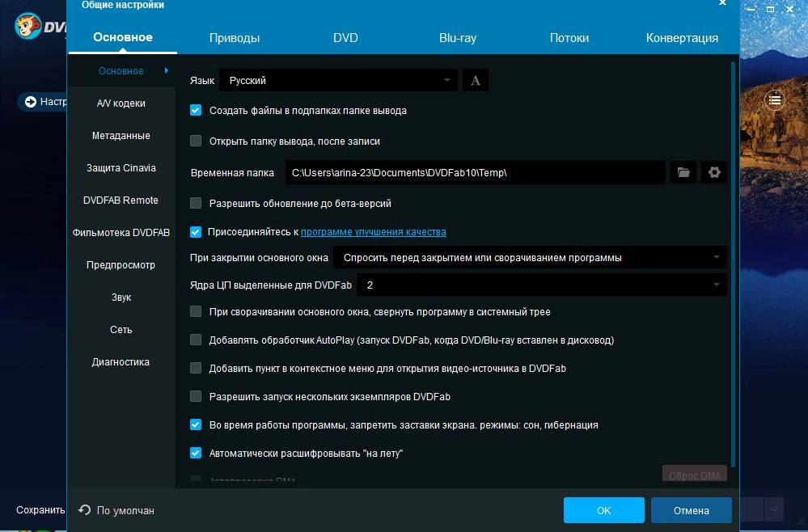
Task: Check Разрешить запуск нескольких экземпляров DVDFab
Action: [x=195, y=396]
